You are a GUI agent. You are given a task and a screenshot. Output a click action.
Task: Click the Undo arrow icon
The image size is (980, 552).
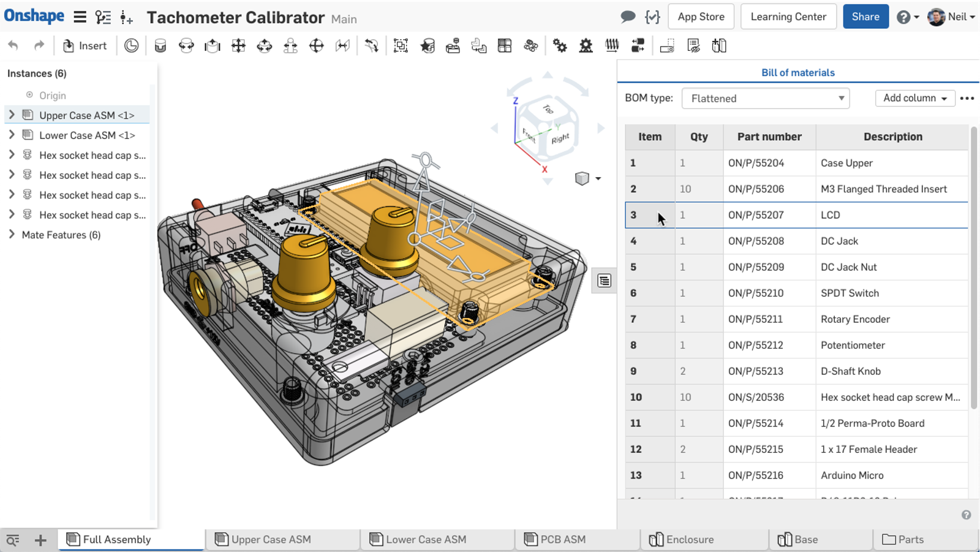click(x=13, y=46)
